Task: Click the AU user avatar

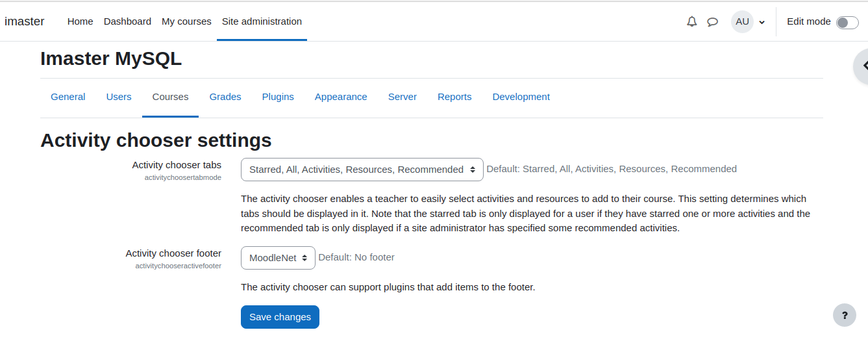Action: (x=742, y=21)
